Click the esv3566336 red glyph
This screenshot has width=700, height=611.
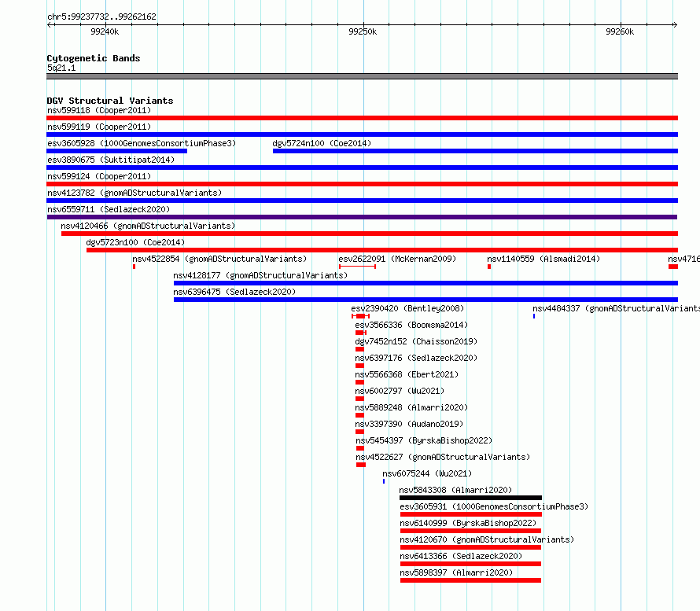click(x=361, y=333)
